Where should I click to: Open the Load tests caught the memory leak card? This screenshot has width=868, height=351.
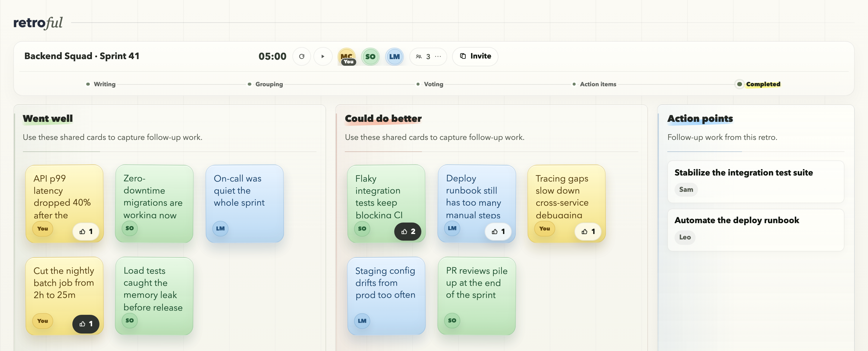point(154,296)
